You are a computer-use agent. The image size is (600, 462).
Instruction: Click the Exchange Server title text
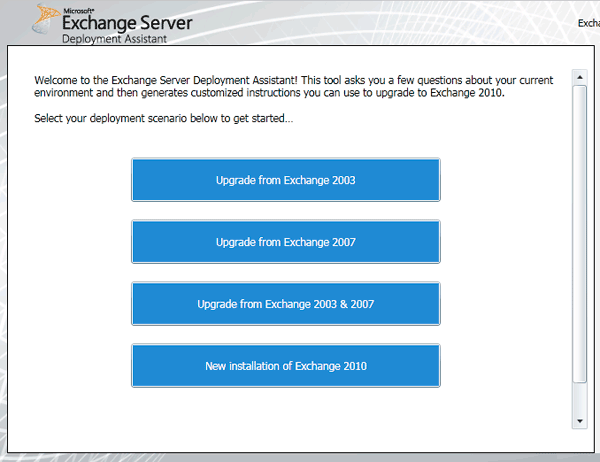click(127, 23)
